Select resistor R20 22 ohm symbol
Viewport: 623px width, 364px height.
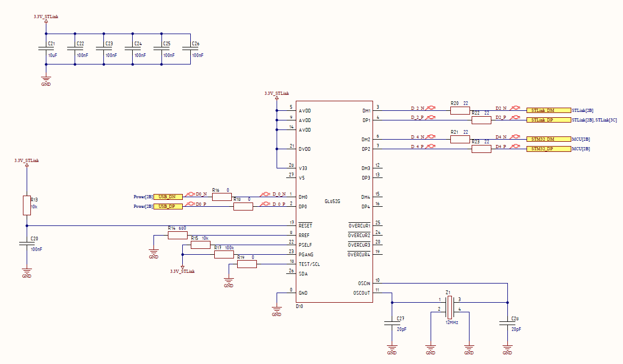point(460,110)
